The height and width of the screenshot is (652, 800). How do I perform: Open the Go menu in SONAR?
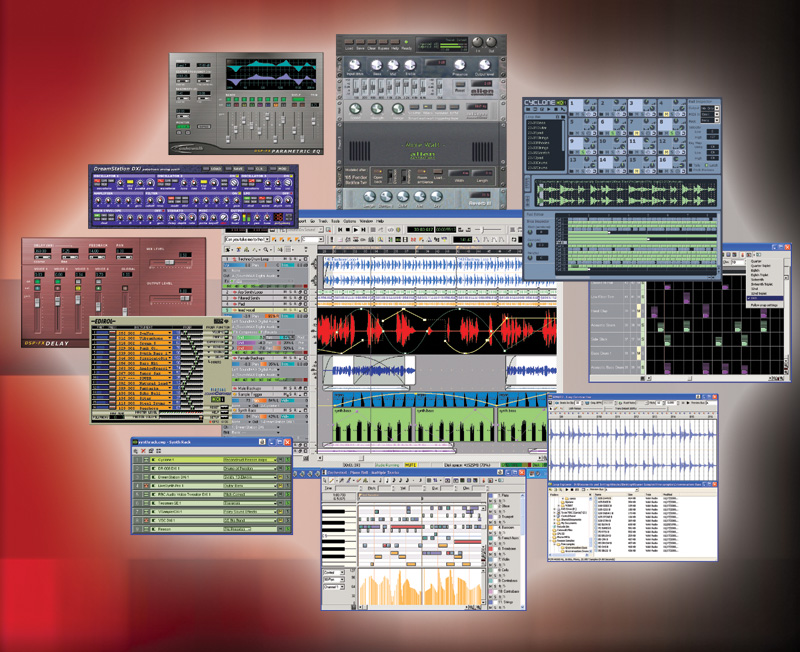(x=312, y=221)
